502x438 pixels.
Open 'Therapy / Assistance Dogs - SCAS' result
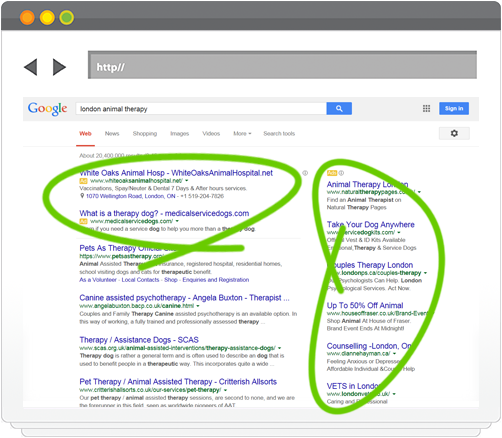(x=139, y=340)
